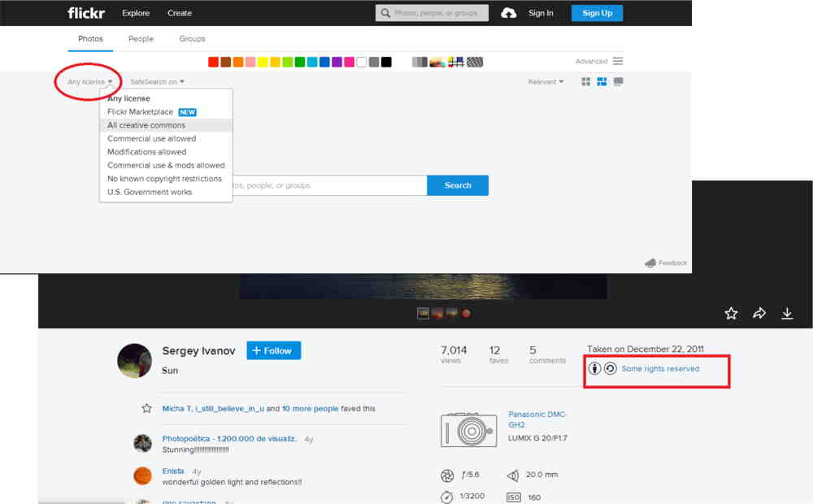Follow Sergey Ivanov
Screen dimensions: 813x504
[x=274, y=351]
